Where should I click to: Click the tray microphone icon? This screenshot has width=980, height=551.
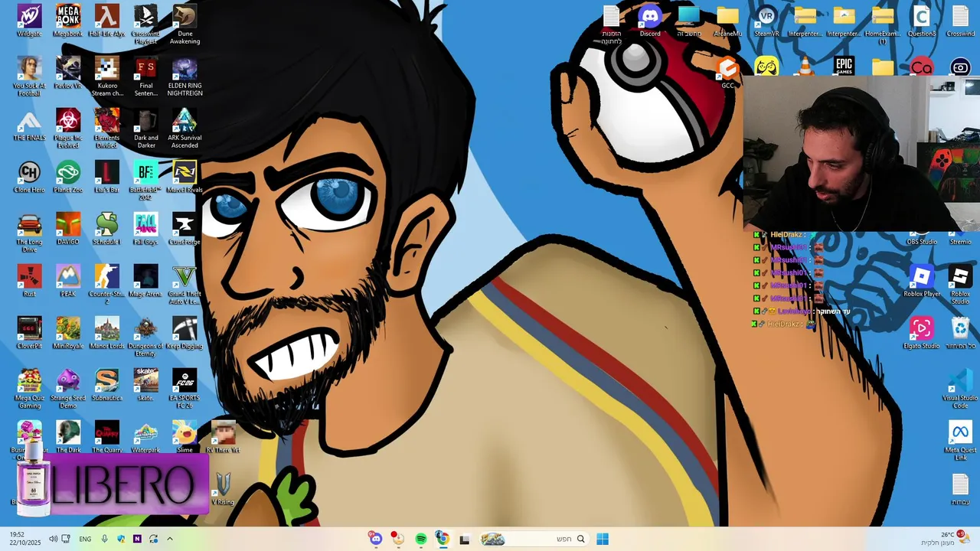point(104,539)
